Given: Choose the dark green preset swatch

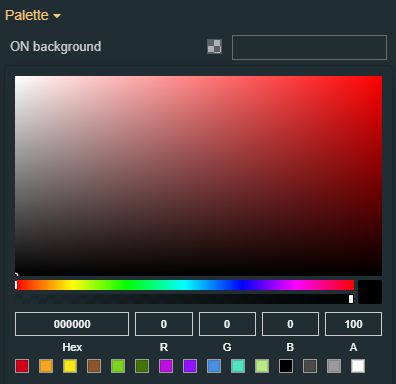Looking at the screenshot, I should coord(142,366).
